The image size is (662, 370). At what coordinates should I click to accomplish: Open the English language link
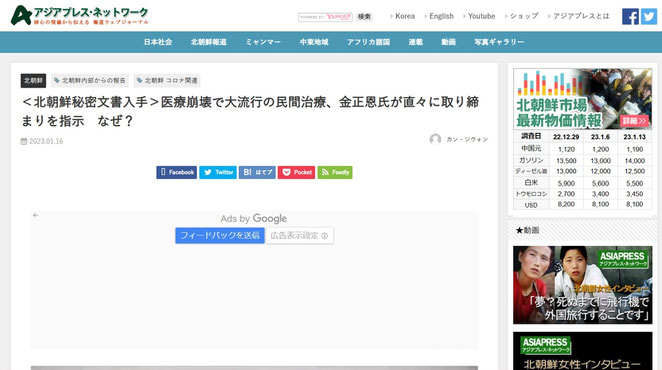[441, 16]
